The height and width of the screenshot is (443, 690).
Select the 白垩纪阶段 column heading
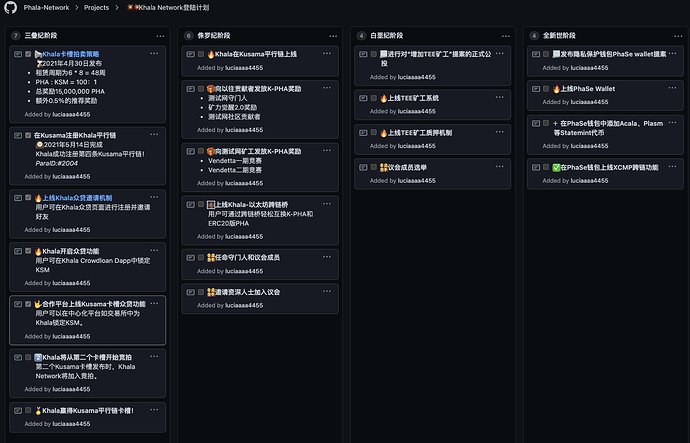386,36
